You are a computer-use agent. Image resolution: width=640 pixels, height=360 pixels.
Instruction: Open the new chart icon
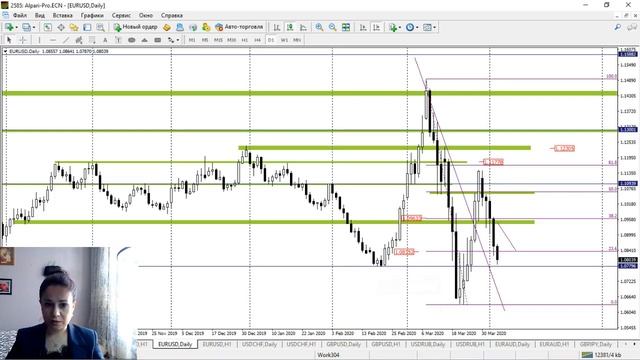point(9,27)
